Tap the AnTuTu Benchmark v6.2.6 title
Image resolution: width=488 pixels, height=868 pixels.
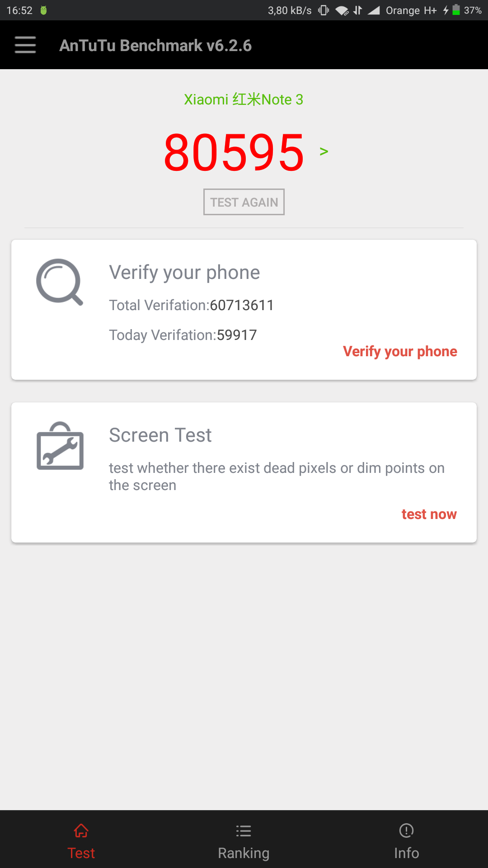click(x=155, y=46)
